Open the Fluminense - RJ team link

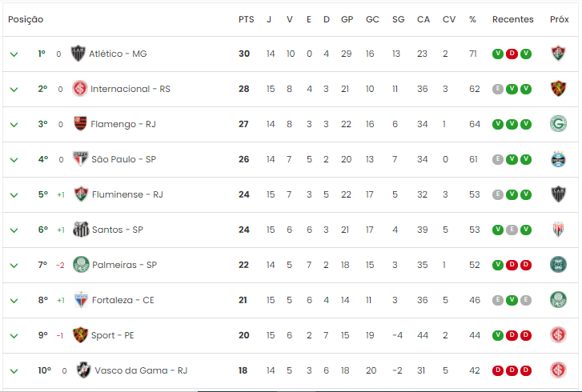coord(127,194)
